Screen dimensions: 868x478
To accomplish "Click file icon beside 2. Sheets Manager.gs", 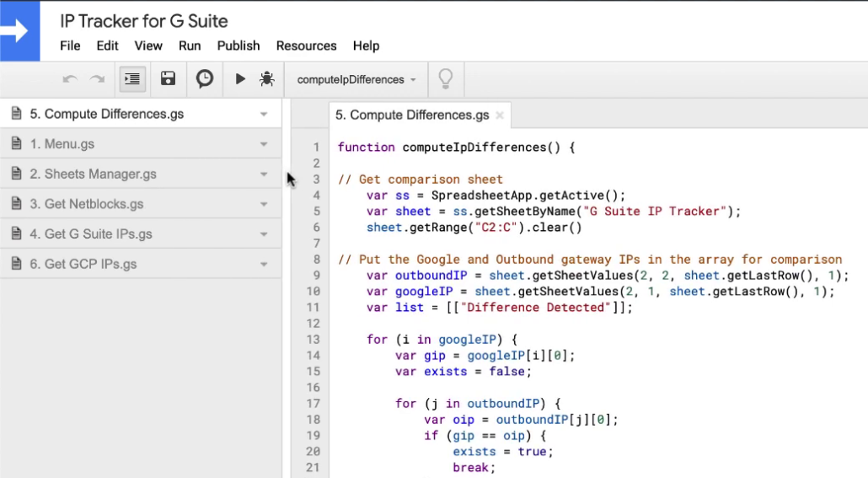I will (17, 174).
